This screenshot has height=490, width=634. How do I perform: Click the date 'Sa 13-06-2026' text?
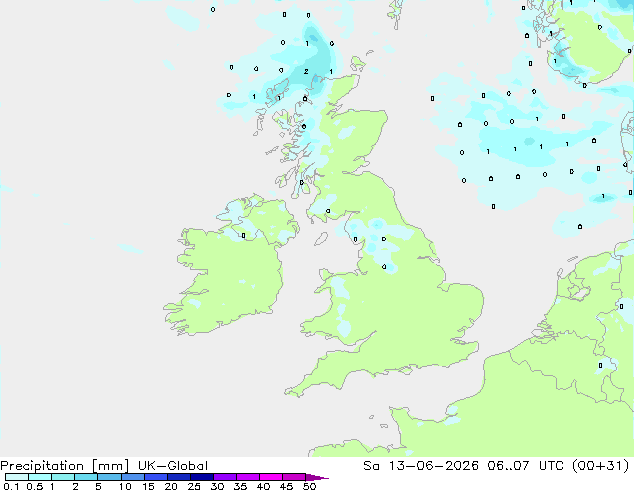pos(421,466)
